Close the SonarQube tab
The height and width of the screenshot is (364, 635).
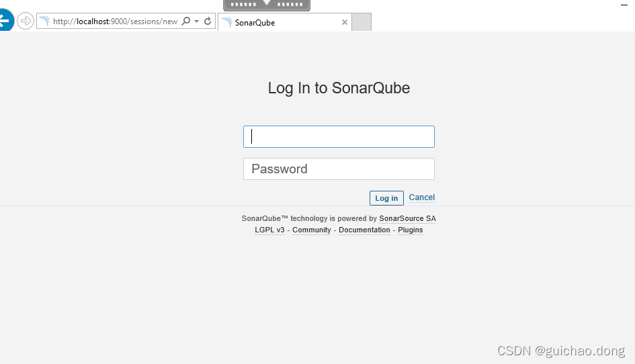tap(345, 22)
